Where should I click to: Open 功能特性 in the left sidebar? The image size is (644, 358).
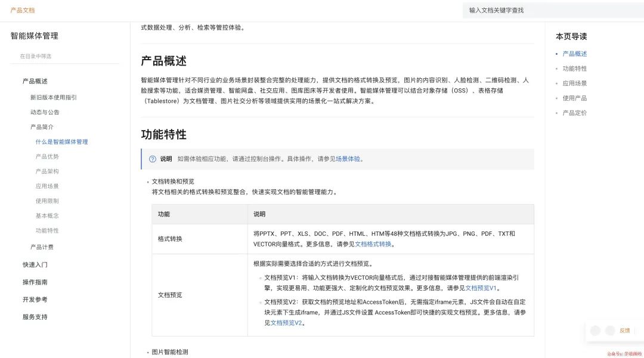point(47,230)
